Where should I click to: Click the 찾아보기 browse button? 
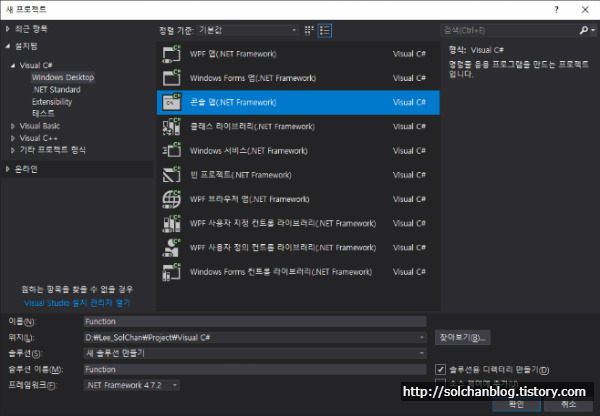(462, 338)
